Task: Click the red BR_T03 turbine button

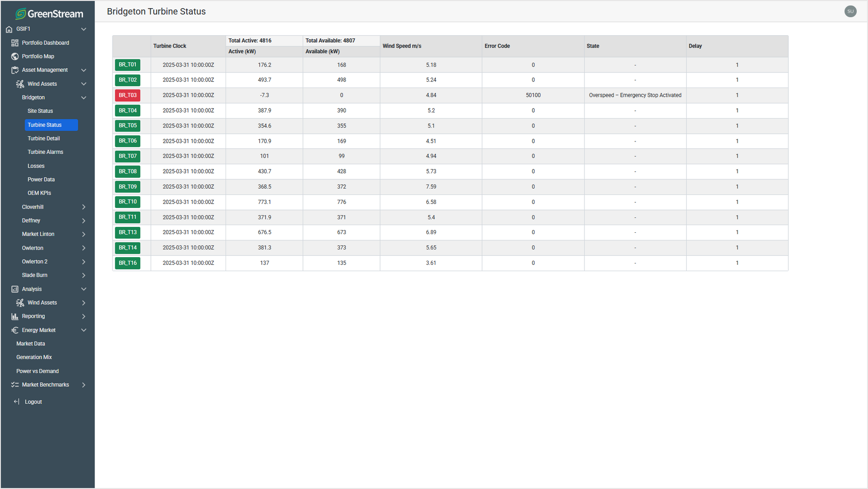Action: (x=127, y=95)
